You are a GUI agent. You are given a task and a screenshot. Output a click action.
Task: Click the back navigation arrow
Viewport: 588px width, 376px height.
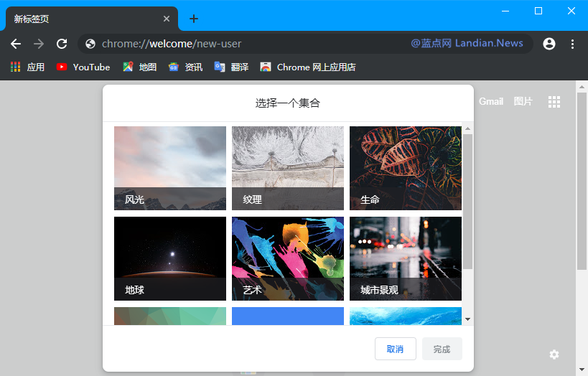coord(16,44)
